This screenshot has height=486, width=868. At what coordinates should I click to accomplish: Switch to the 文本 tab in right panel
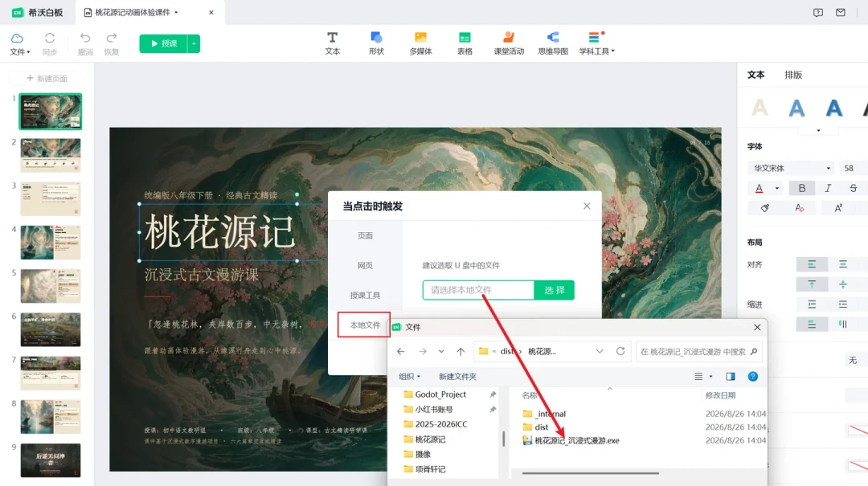pyautogui.click(x=755, y=75)
